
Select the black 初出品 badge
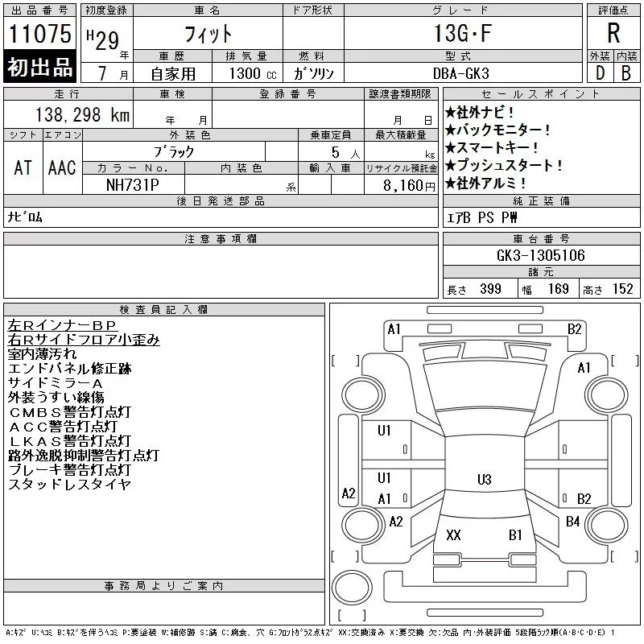tap(39, 67)
